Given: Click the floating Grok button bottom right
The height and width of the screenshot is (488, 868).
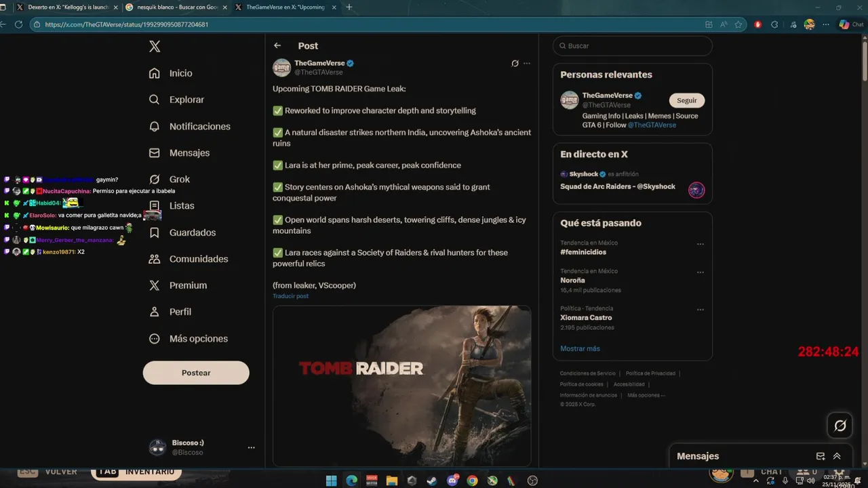Looking at the screenshot, I should click(840, 426).
